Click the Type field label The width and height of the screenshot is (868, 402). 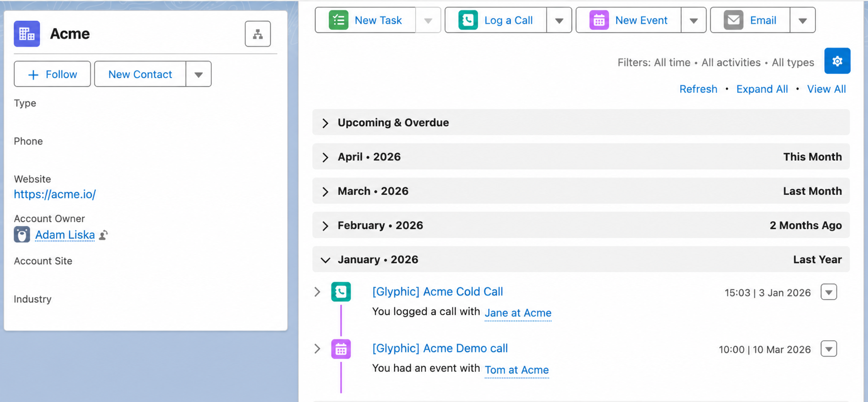coord(25,103)
